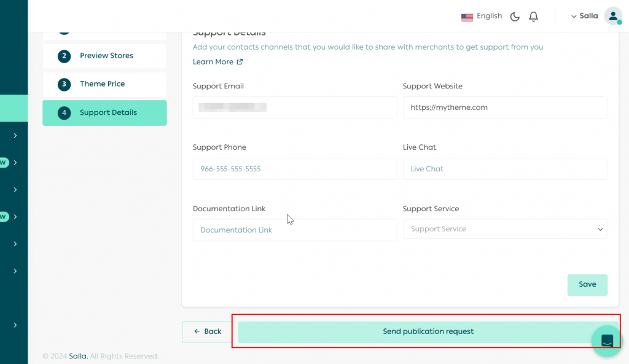Click step 3 number badge
The width and height of the screenshot is (629, 364).
64,84
